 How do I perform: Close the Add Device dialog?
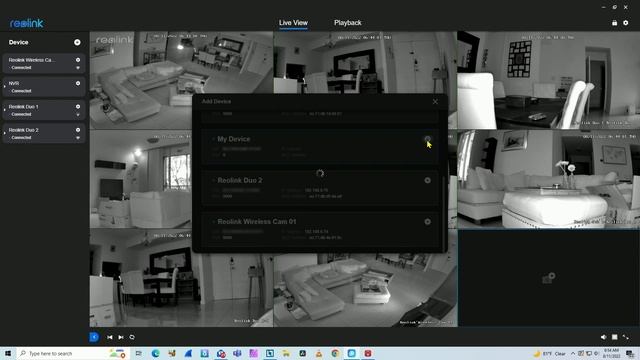pos(435,102)
